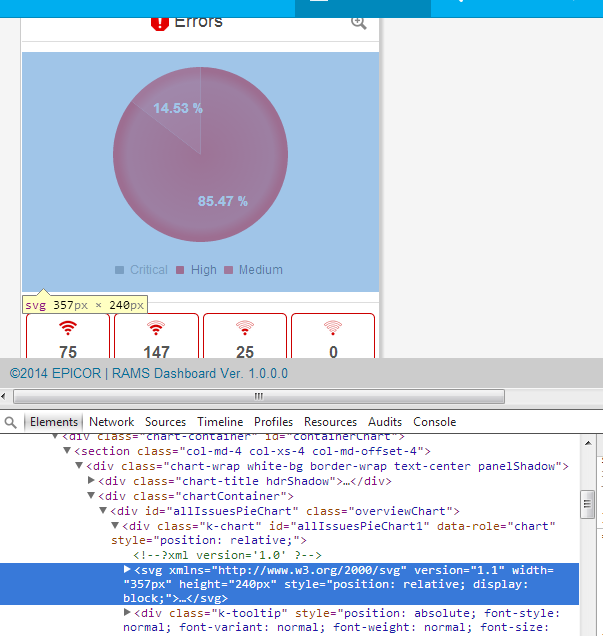Click the horizontal scrollbar left arrow
The height and width of the screenshot is (636, 603).
coord(3,396)
